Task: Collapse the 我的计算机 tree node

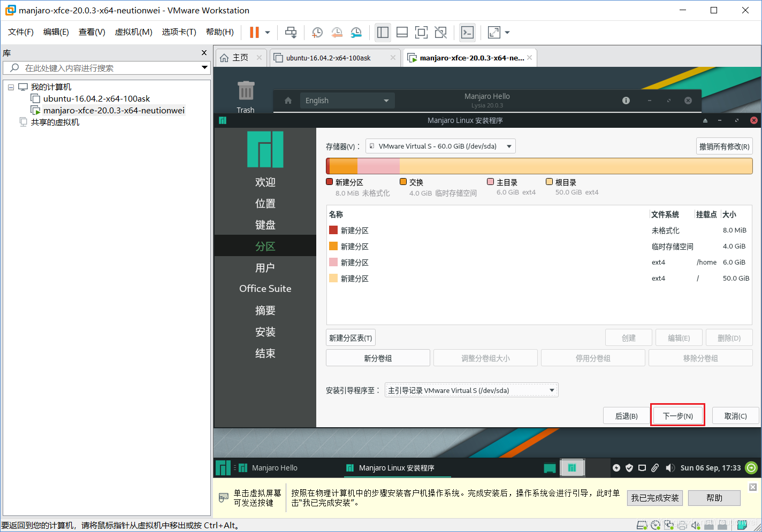Action: click(x=11, y=87)
